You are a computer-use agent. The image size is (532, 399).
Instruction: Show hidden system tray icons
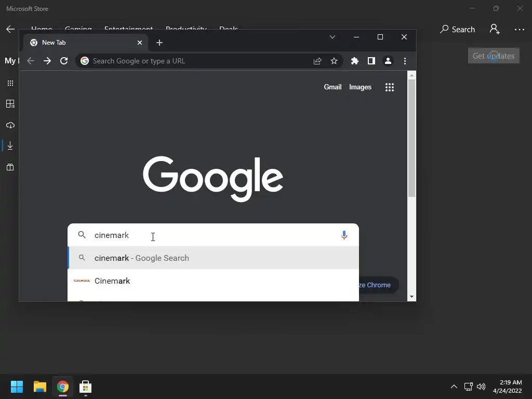[454, 387]
